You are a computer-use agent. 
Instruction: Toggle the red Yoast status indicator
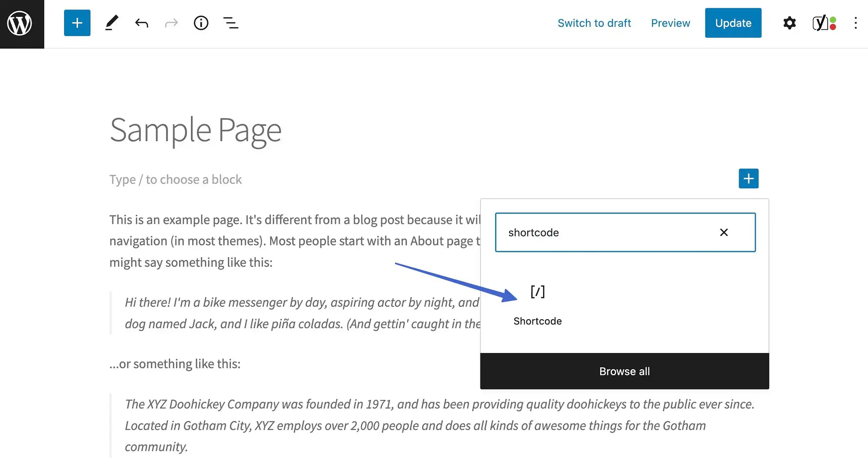[829, 27]
